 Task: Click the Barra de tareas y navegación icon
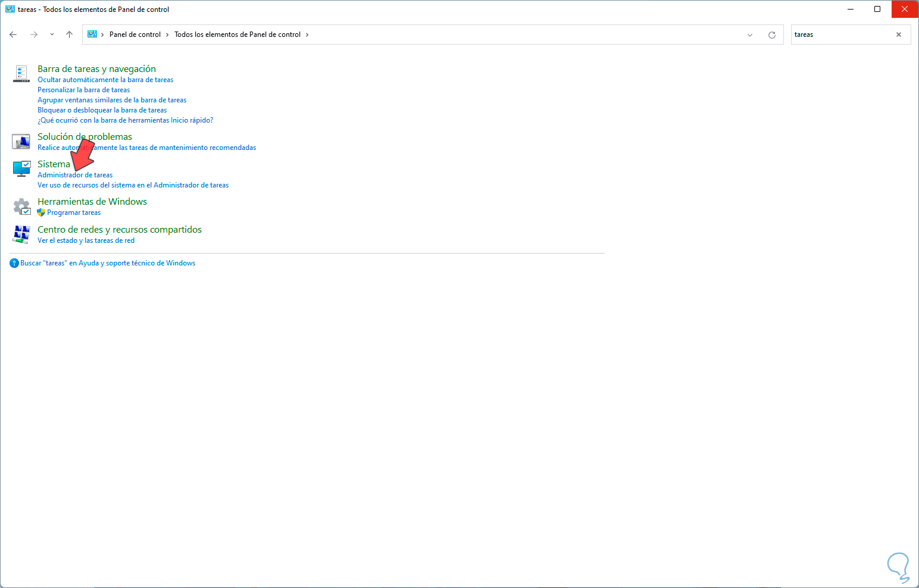[21, 74]
